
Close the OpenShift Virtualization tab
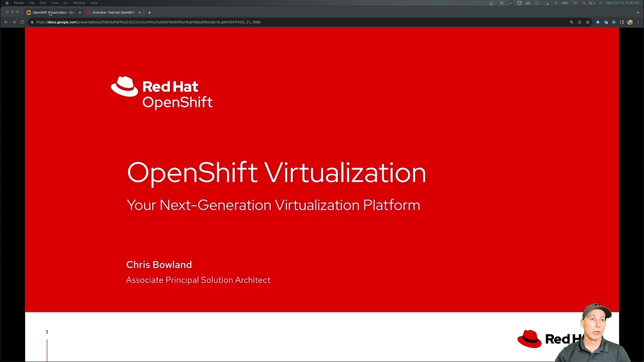(79, 13)
